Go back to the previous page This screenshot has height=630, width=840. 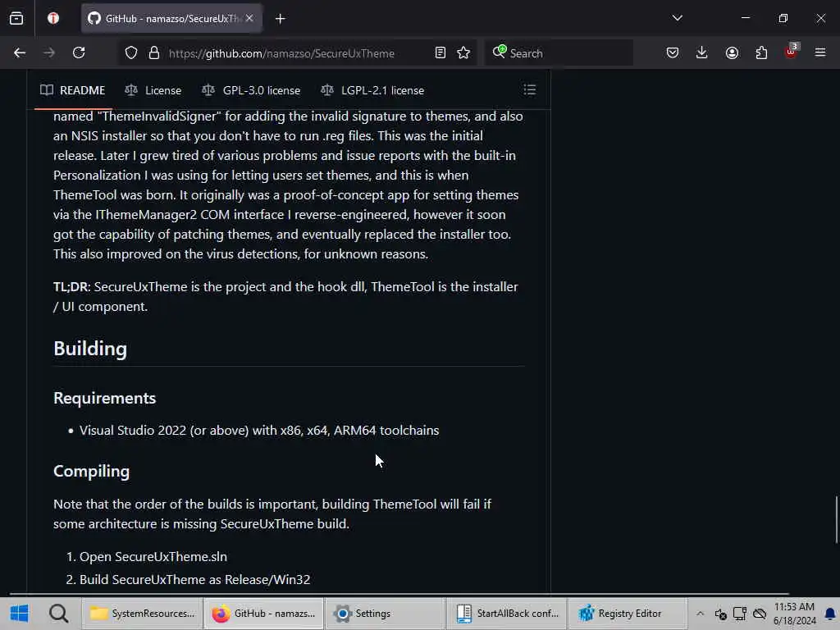[20, 53]
